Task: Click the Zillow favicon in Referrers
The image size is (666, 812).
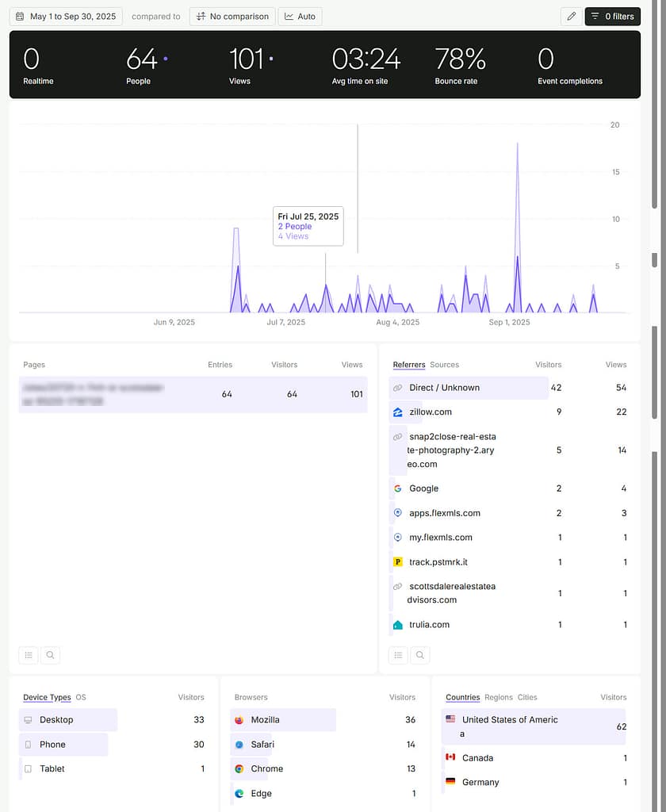Action: (397, 412)
